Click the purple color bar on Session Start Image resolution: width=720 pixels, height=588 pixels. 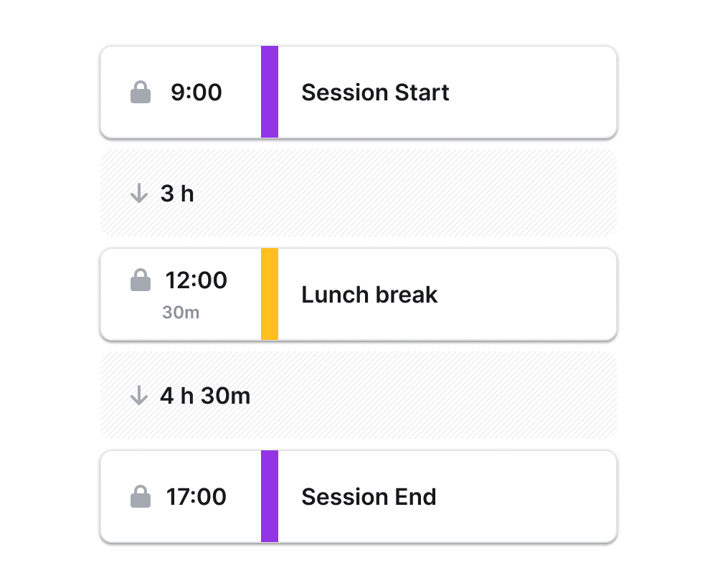point(270,92)
